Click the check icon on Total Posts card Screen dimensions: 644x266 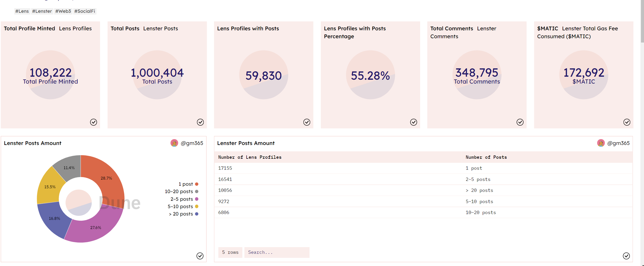200,122
